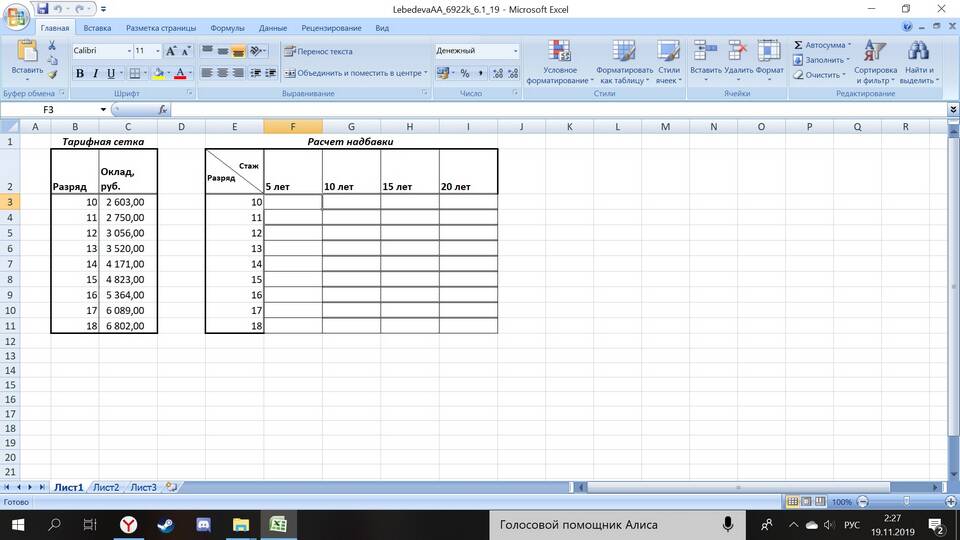Apply the red font color
Image resolution: width=960 pixels, height=540 pixels.
coord(180,73)
